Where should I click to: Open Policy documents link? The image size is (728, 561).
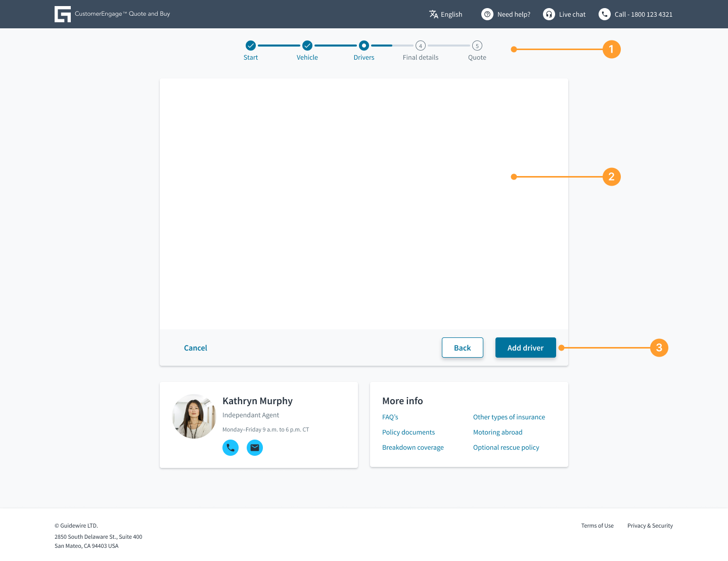point(408,433)
